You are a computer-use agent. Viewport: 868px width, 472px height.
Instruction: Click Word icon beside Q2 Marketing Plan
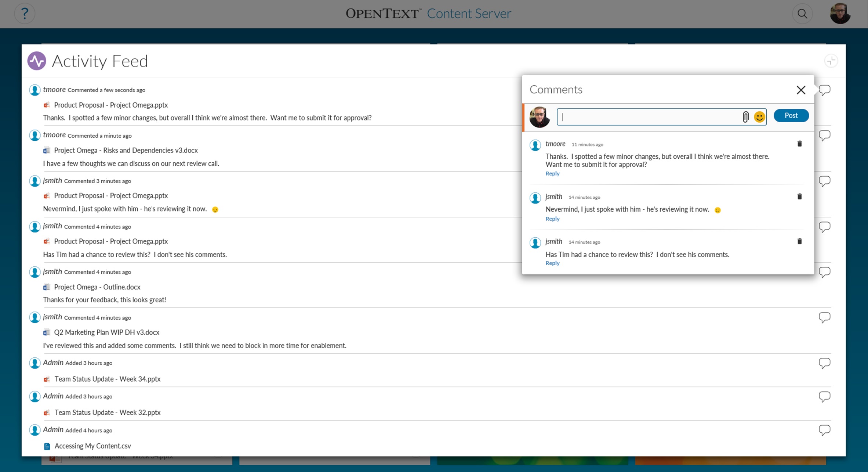(47, 332)
